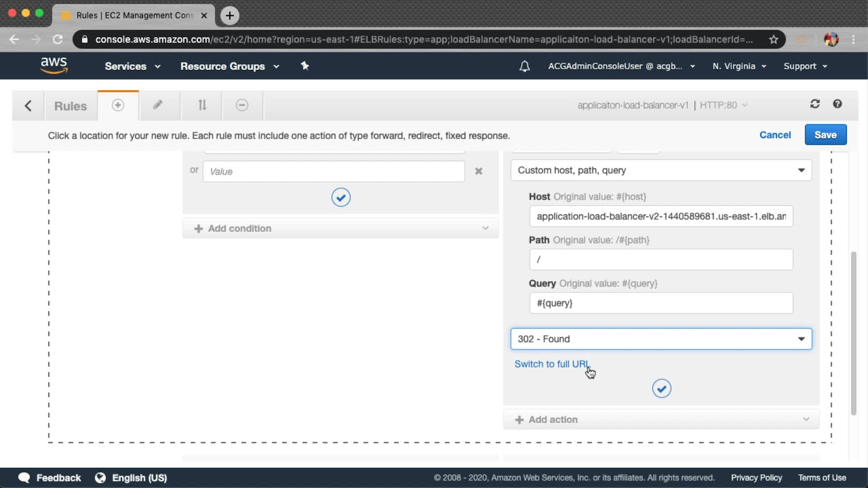Click the Path input field

coord(661,260)
